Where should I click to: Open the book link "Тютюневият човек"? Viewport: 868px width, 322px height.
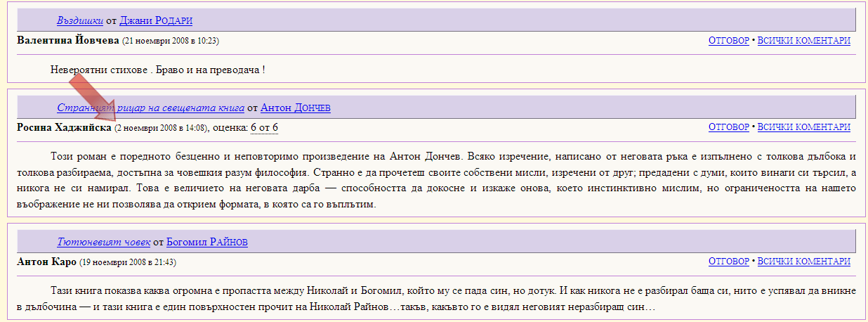click(x=104, y=243)
